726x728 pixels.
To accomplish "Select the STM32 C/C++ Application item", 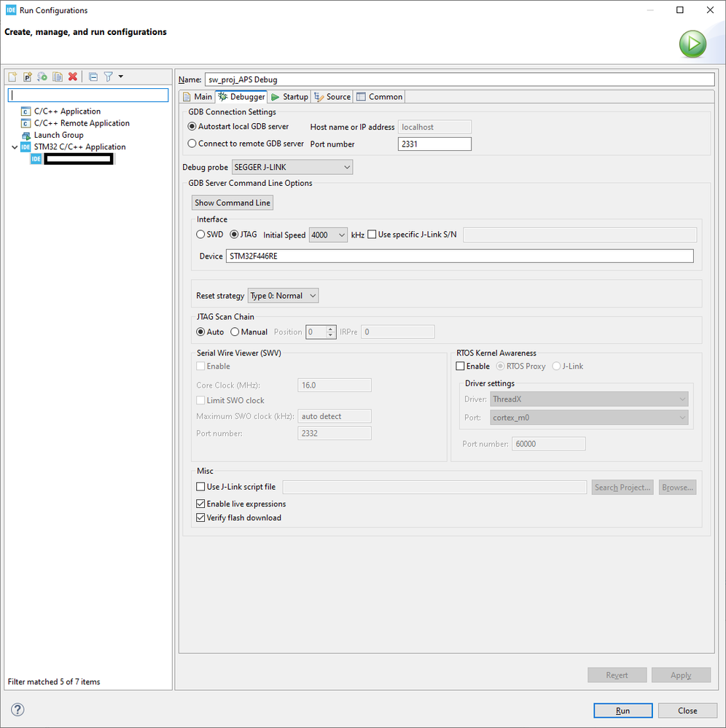I will click(x=79, y=146).
